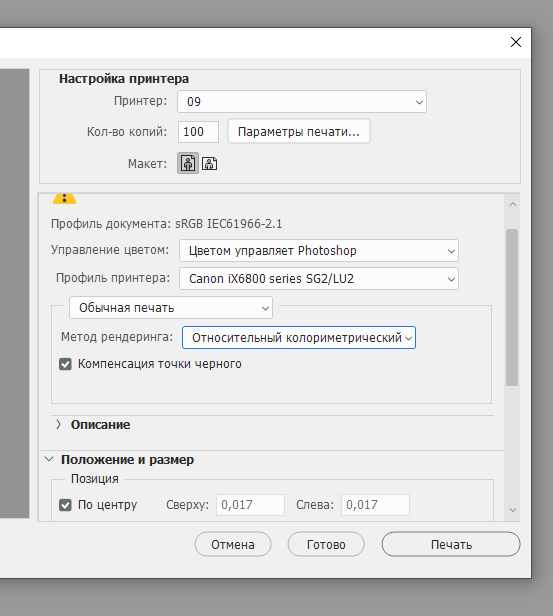Image resolution: width=553 pixels, height=616 pixels.
Task: Click scroll up arrow in settings panel
Action: click(x=513, y=204)
